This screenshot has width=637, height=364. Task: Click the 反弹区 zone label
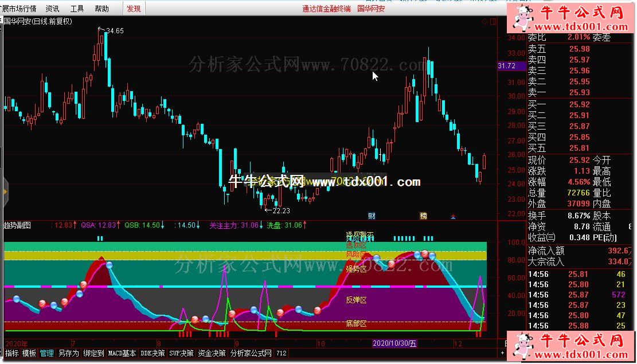click(356, 300)
